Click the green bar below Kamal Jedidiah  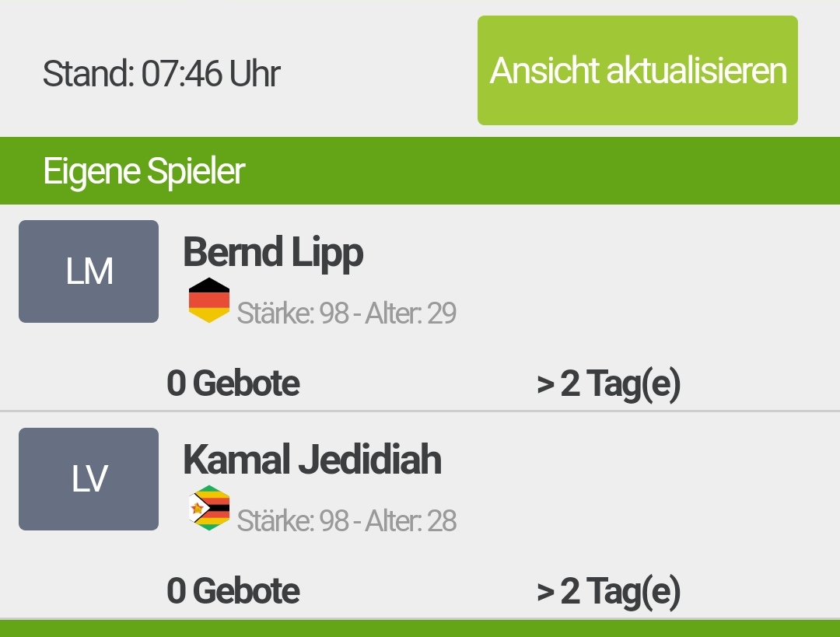(x=420, y=629)
